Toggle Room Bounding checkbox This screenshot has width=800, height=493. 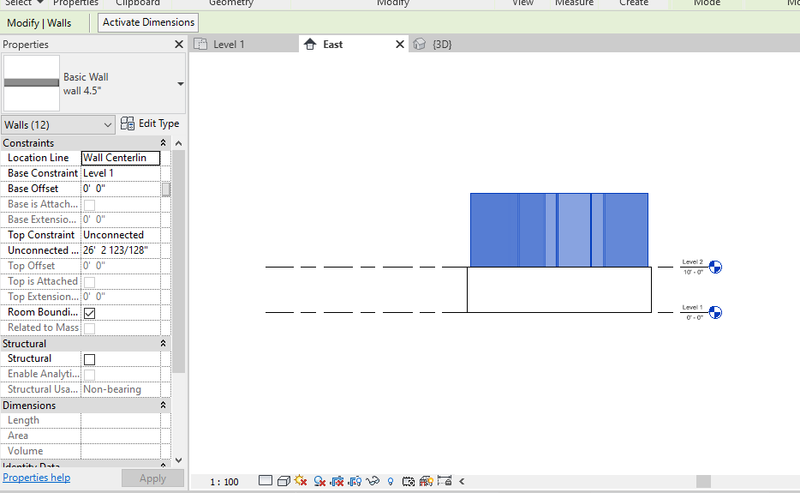(x=89, y=313)
